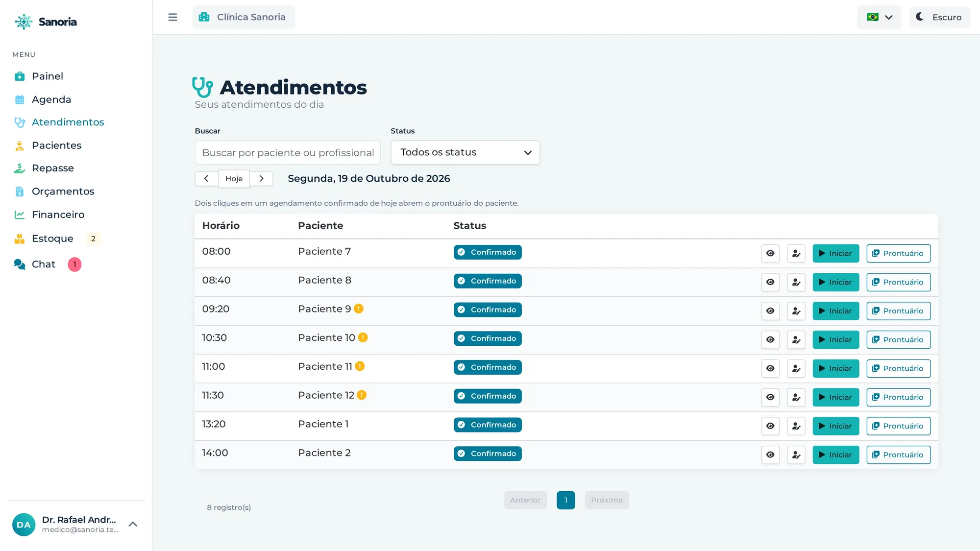Image resolution: width=980 pixels, height=551 pixels.
Task: Click edit-patient icon for Paciente 8
Action: coord(796,282)
